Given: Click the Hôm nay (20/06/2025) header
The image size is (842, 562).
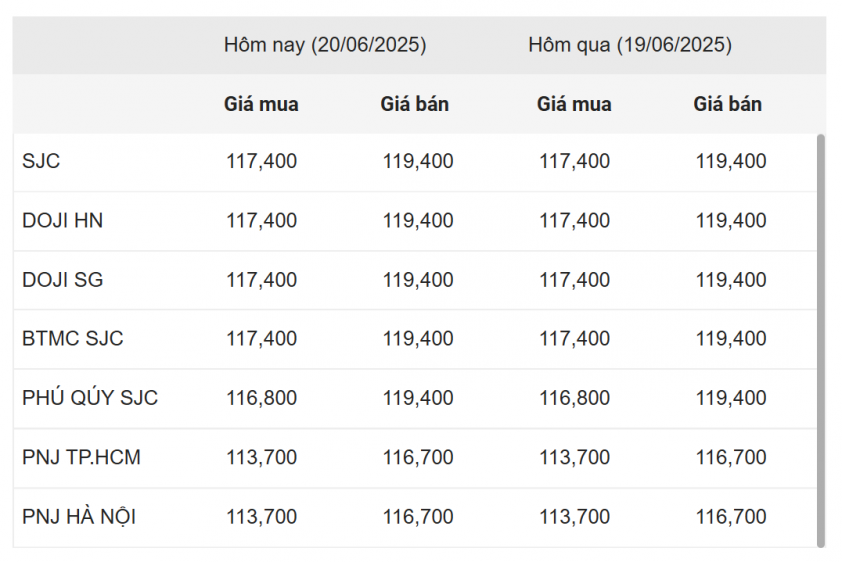Looking at the screenshot, I should click(x=325, y=45).
